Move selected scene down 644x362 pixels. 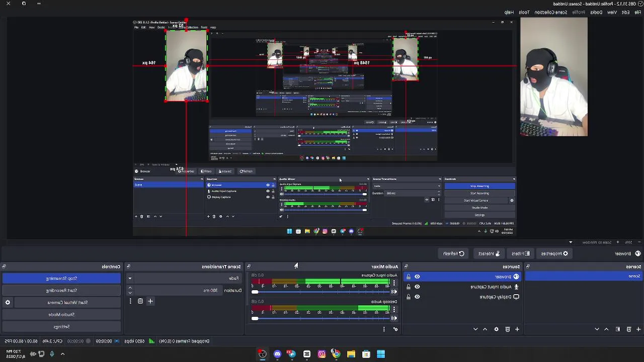tap(597, 329)
